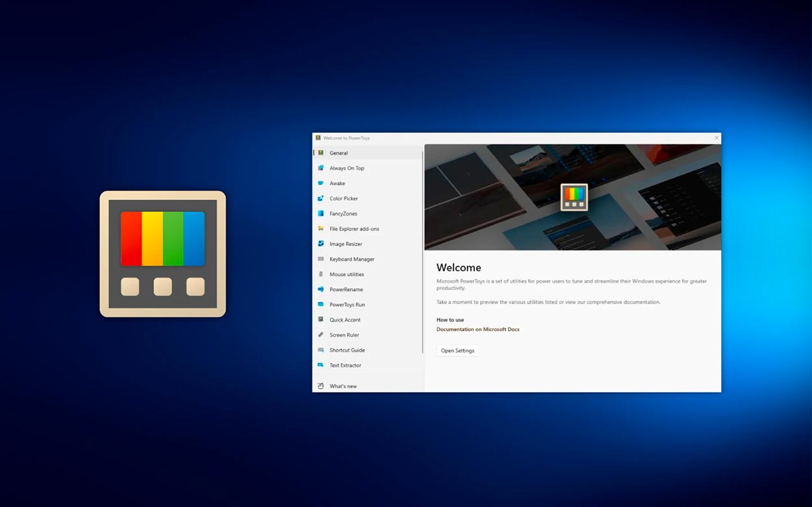
Task: Open FancyZones via its sidebar icon
Action: pyautogui.click(x=321, y=214)
